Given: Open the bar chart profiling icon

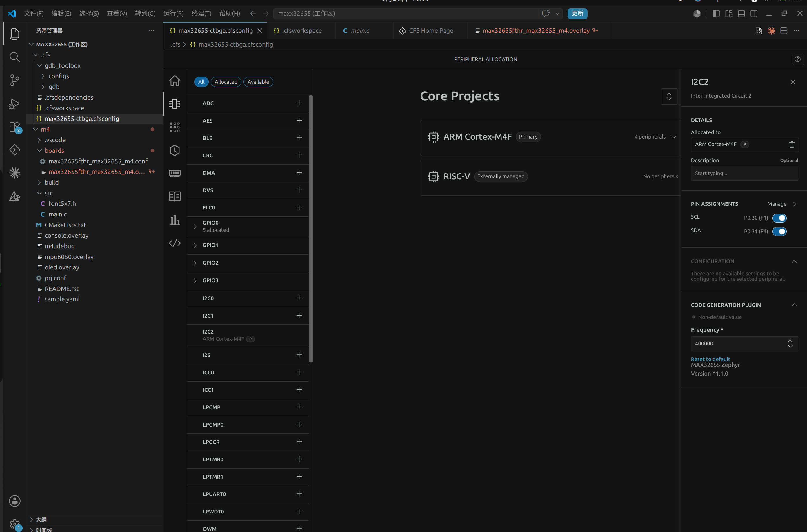Looking at the screenshot, I should click(x=175, y=220).
